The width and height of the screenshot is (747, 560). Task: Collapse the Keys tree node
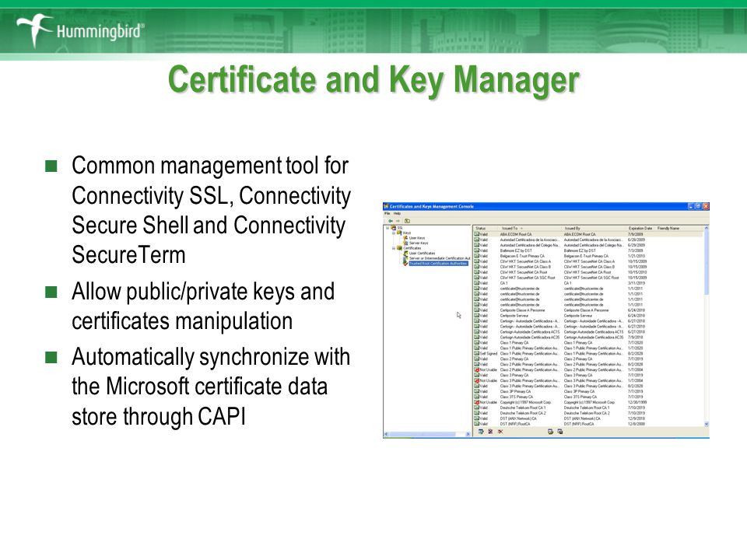[394, 233]
